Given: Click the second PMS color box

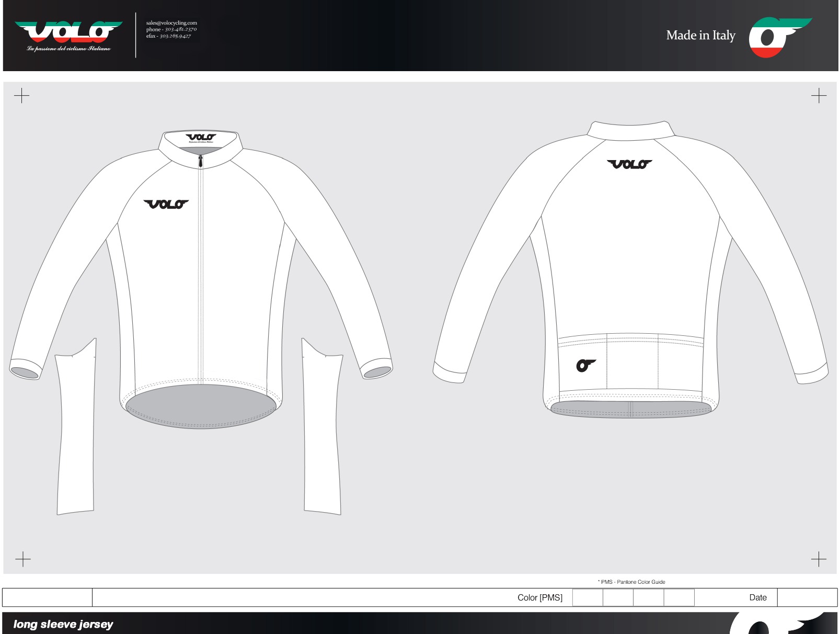Looking at the screenshot, I should point(618,597).
